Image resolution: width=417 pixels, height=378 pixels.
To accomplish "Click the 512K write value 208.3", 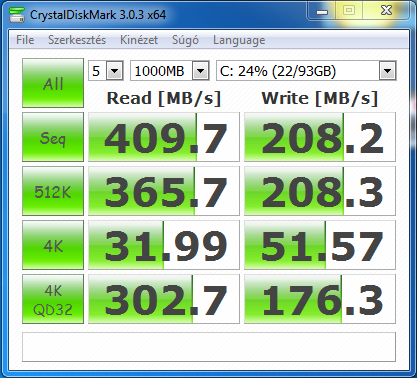I will [320, 191].
